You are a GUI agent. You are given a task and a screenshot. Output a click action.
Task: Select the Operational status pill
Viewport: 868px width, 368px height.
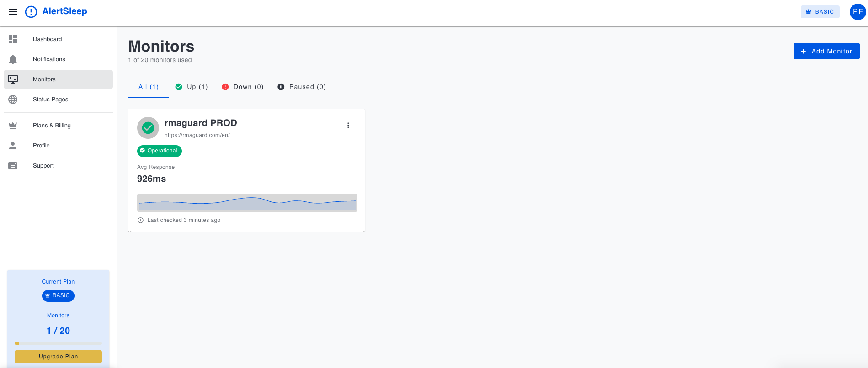click(159, 151)
